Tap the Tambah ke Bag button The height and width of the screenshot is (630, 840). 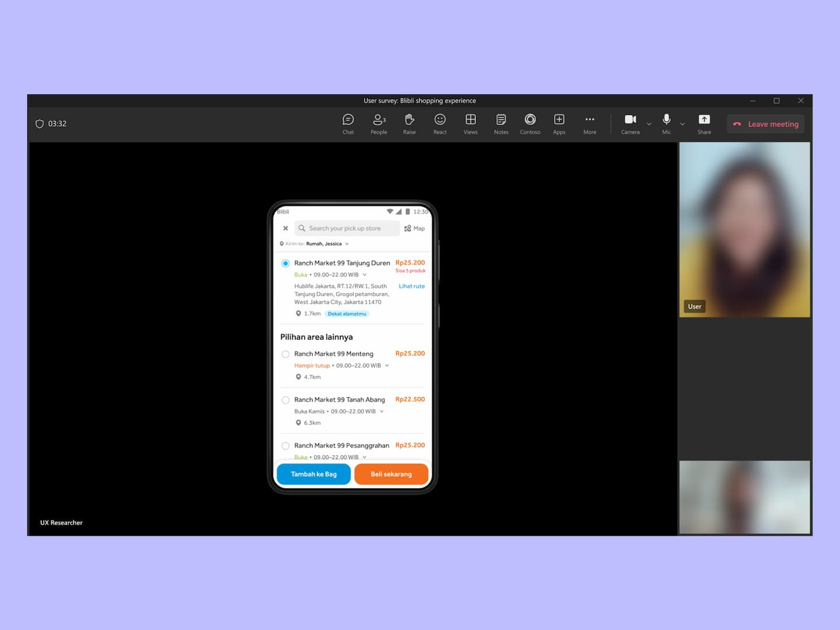point(314,474)
